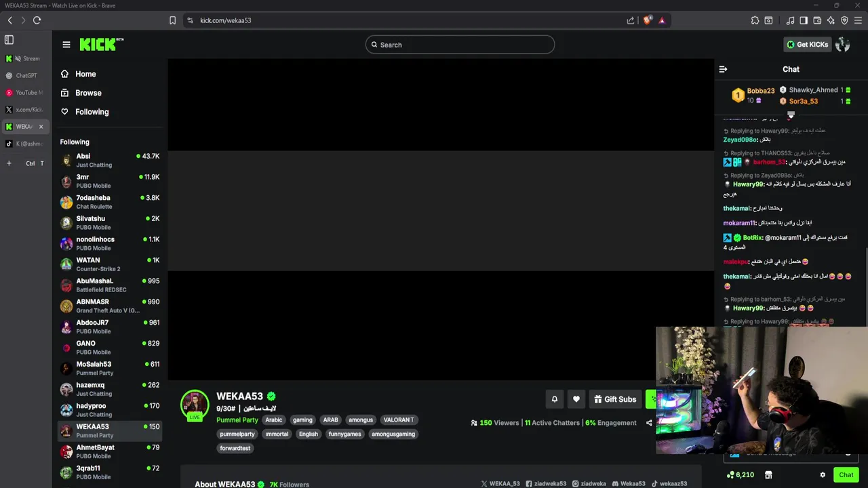Reload the current page
The height and width of the screenshot is (488, 868).
[37, 20]
